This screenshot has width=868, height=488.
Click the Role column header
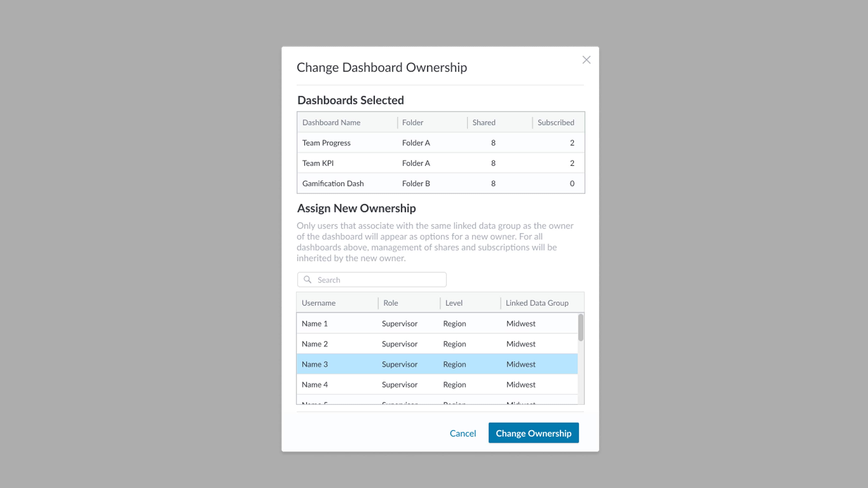pos(390,303)
